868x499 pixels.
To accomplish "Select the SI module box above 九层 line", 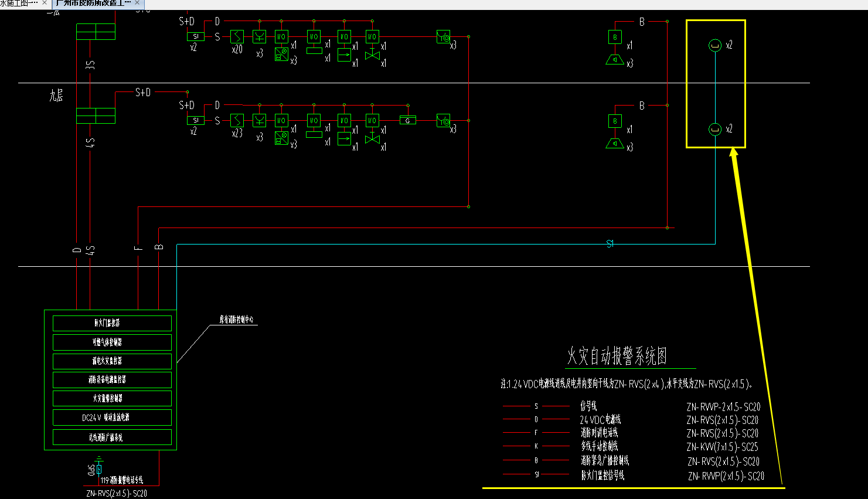I will [x=195, y=36].
